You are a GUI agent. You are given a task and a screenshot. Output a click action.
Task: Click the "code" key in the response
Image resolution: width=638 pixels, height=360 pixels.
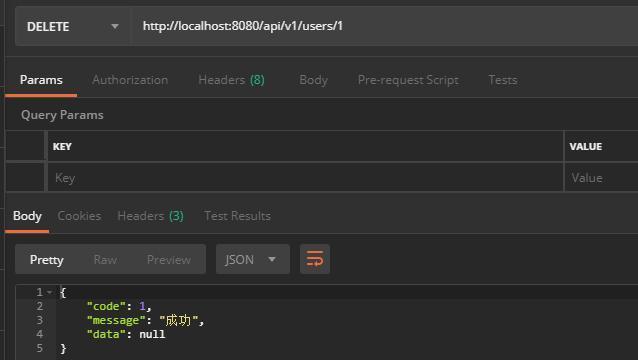(x=106, y=306)
